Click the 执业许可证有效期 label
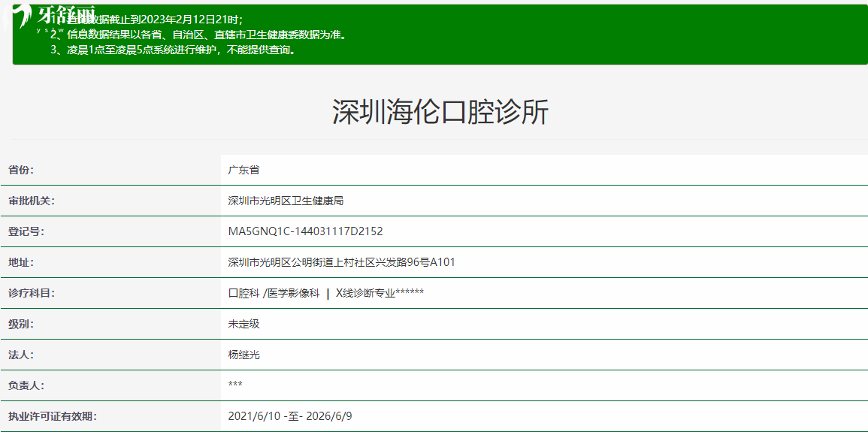The width and height of the screenshot is (868, 432). [x=53, y=416]
